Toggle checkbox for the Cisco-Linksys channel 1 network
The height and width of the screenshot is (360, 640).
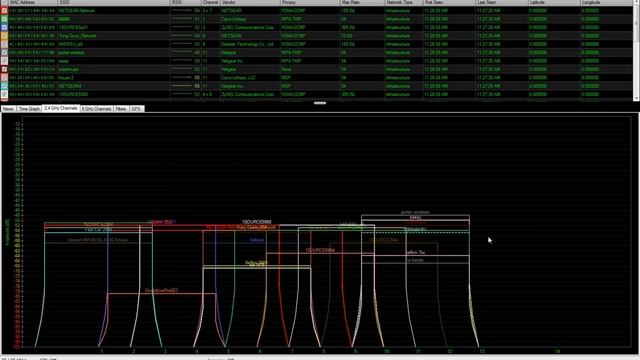click(x=4, y=19)
